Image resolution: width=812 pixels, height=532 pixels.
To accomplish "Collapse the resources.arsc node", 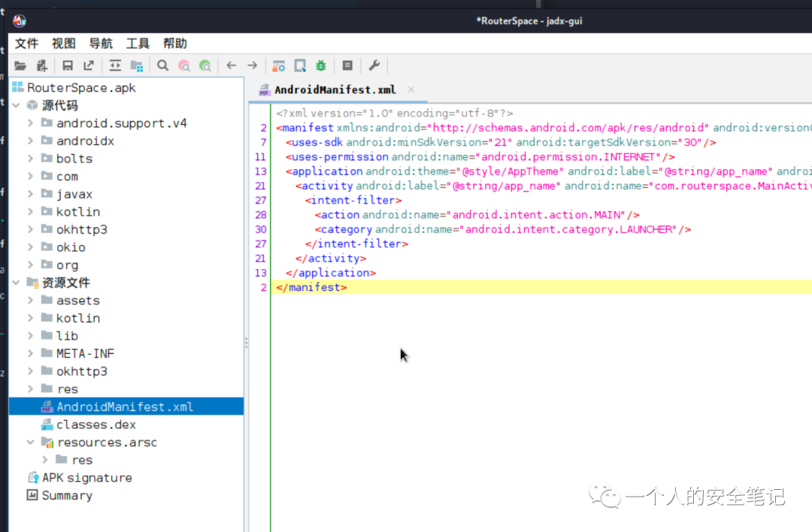I will click(x=31, y=442).
